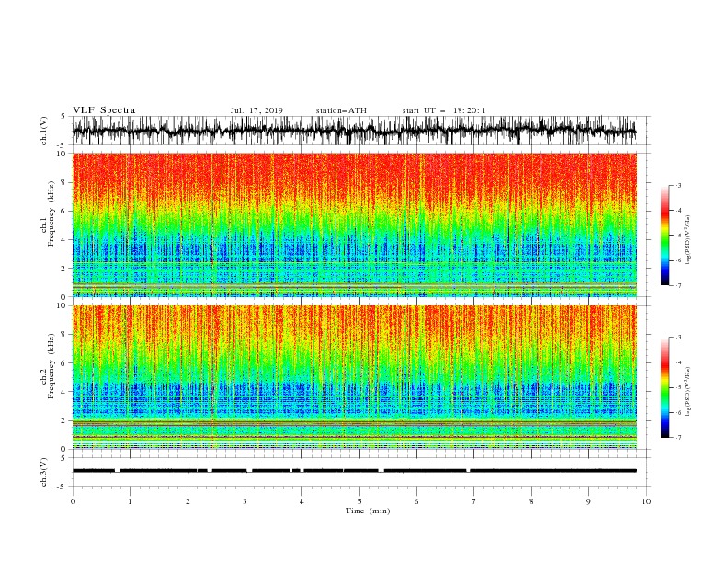The width and height of the screenshot is (728, 563).
Task: Click the ch.2 spectrogram plot
Action: click(355, 377)
